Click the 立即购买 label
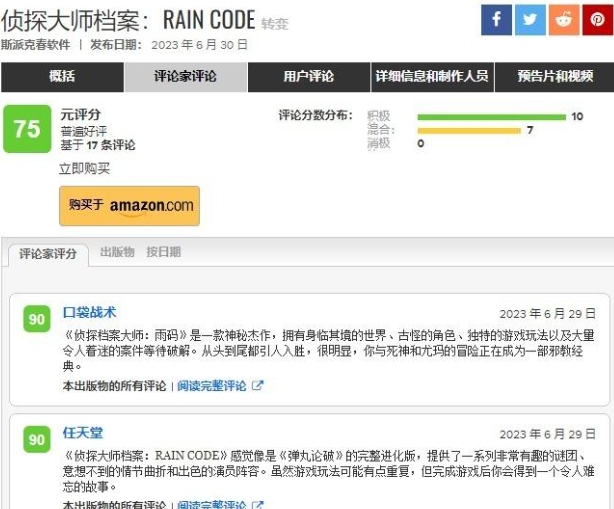The image size is (614, 509). 85,169
